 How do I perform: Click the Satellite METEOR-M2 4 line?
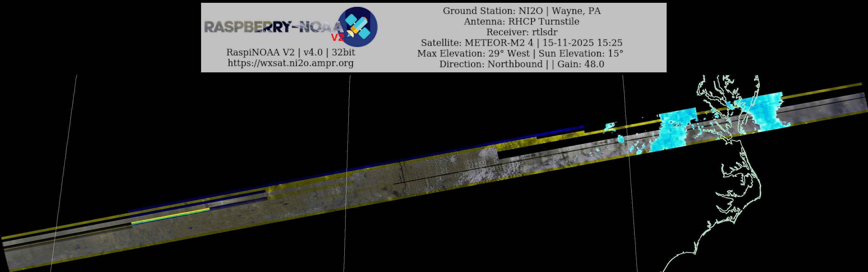coord(521,43)
